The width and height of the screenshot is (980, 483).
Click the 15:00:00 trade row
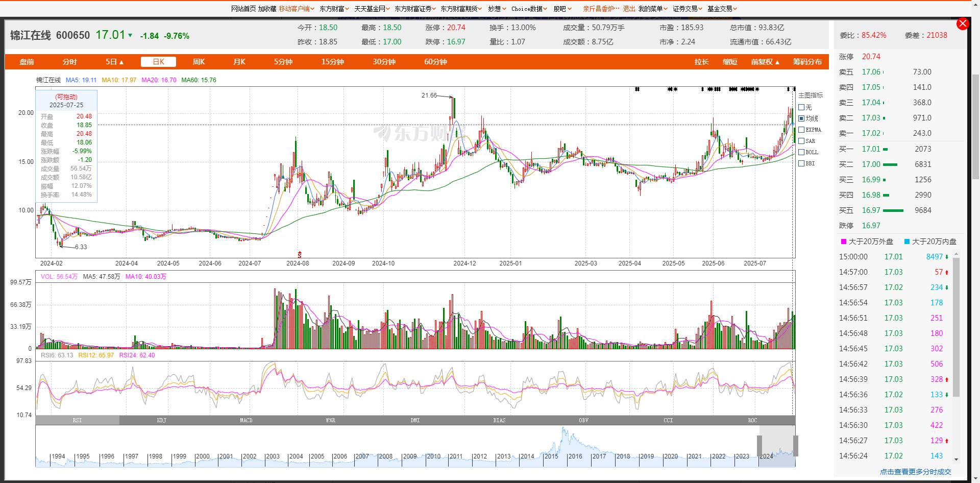coord(894,257)
